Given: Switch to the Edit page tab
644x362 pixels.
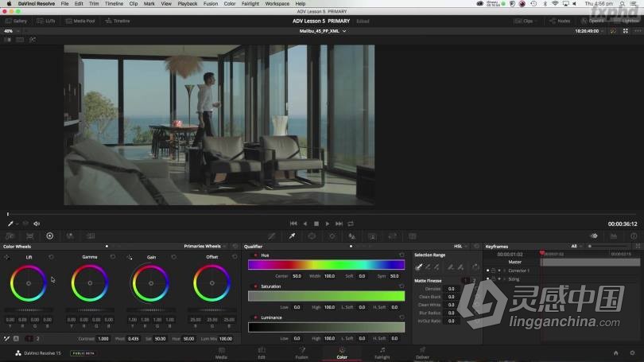Looking at the screenshot, I should (x=261, y=353).
